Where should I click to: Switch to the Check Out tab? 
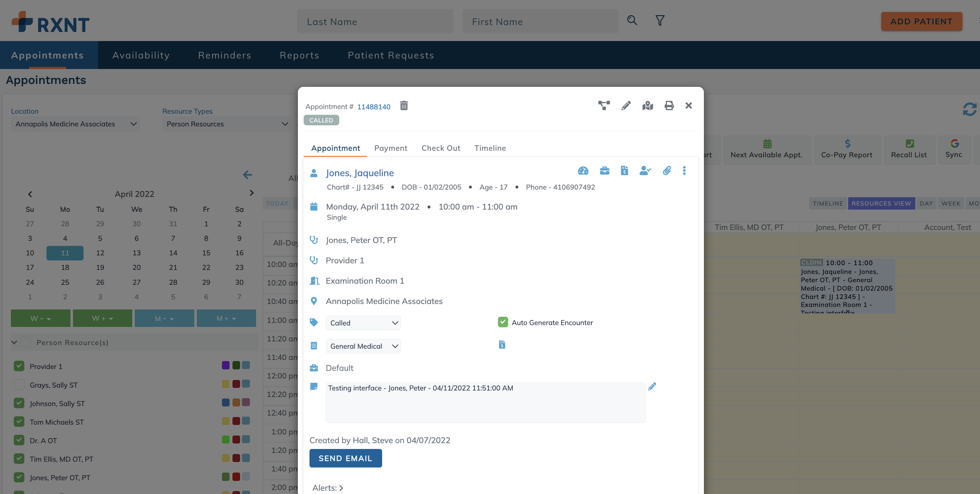(x=441, y=148)
